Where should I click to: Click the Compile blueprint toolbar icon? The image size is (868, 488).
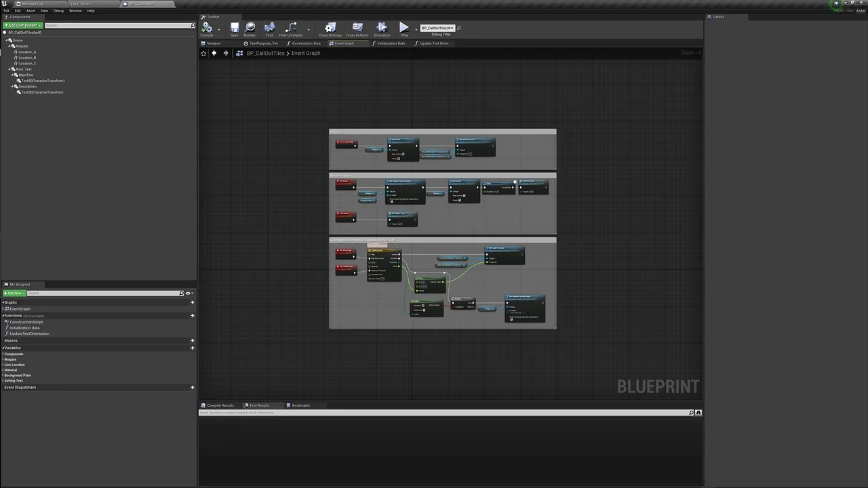(x=207, y=28)
